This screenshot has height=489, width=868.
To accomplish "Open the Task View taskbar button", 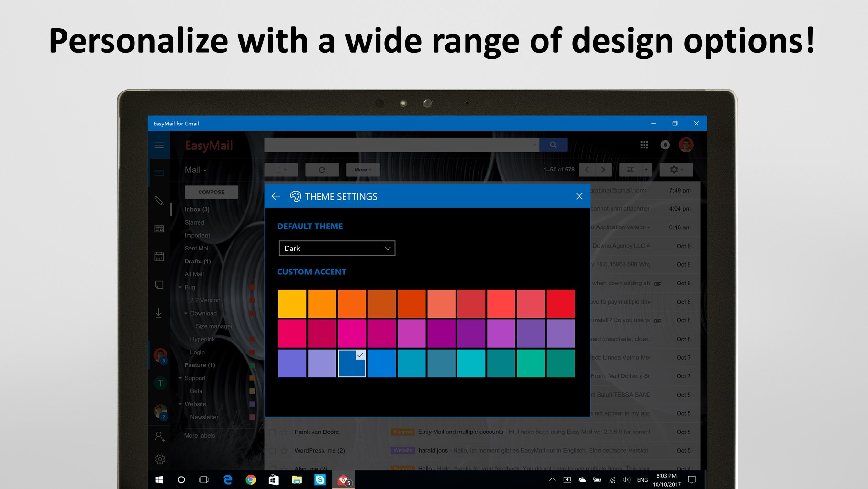I will pos(204,479).
